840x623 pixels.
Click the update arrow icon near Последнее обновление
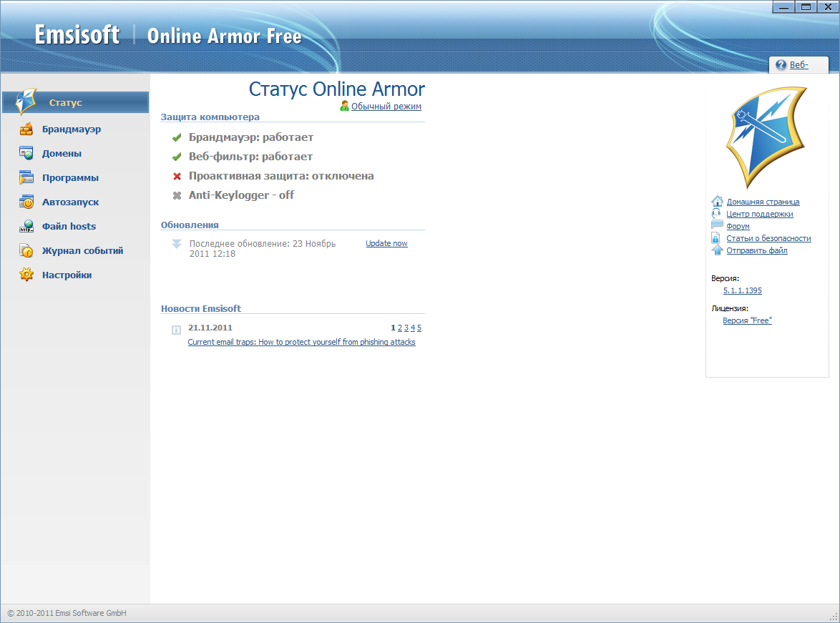(x=177, y=245)
